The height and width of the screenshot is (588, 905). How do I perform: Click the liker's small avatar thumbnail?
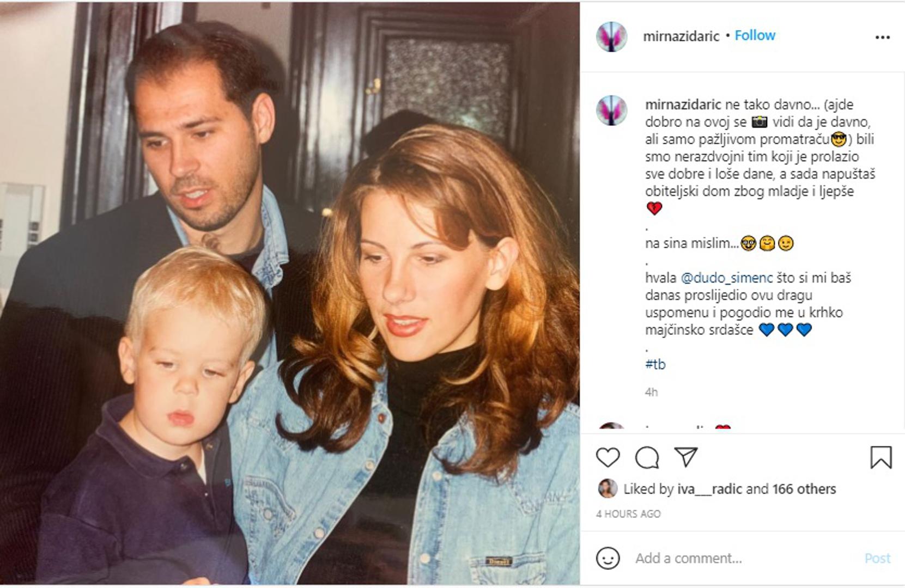click(x=607, y=489)
